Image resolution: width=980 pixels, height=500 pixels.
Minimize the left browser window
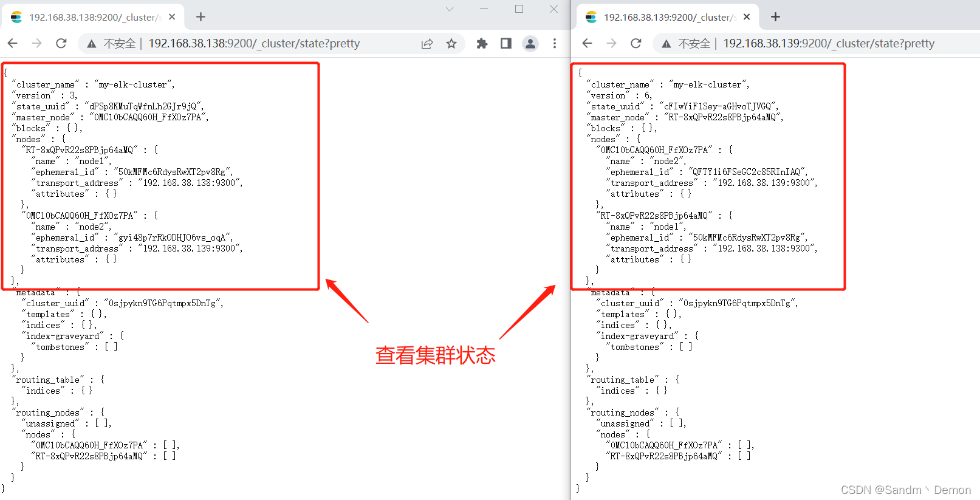[484, 9]
